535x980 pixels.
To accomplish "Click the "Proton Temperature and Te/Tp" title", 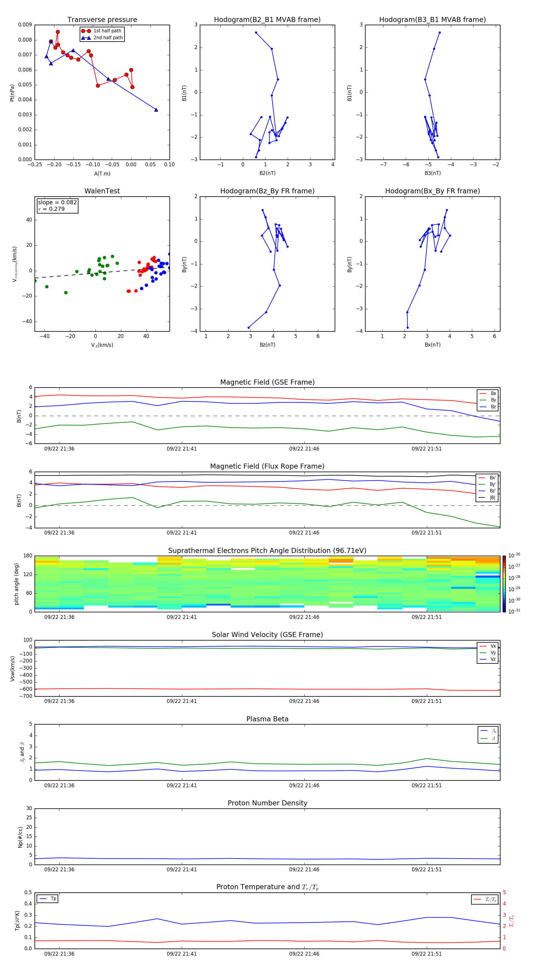I will tap(267, 887).
